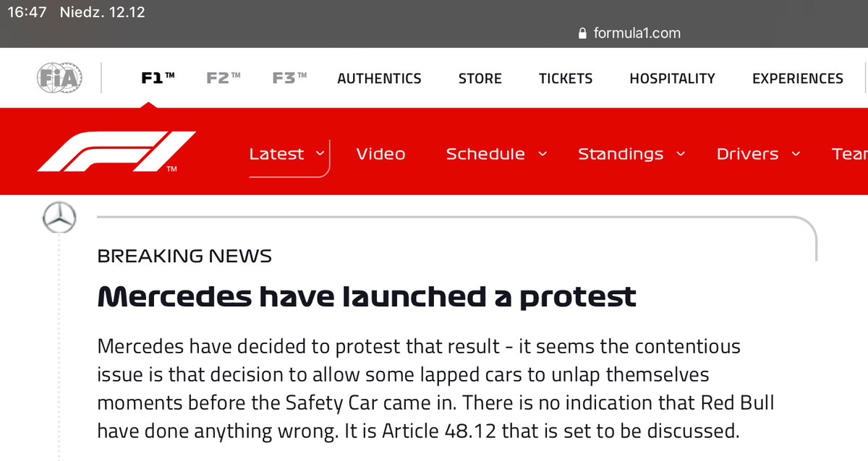Screen dimensions: 868x461
Task: Tap the formula1.com address bar
Action: [629, 33]
